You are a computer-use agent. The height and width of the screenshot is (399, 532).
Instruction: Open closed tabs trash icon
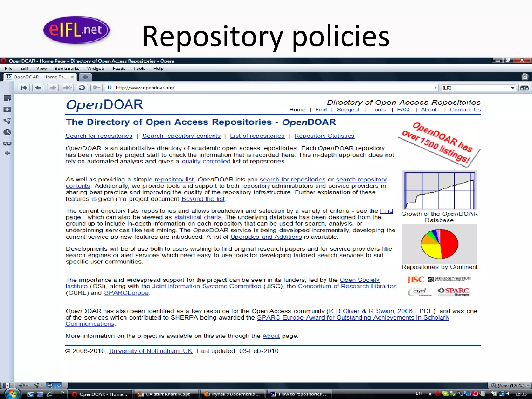525,77
